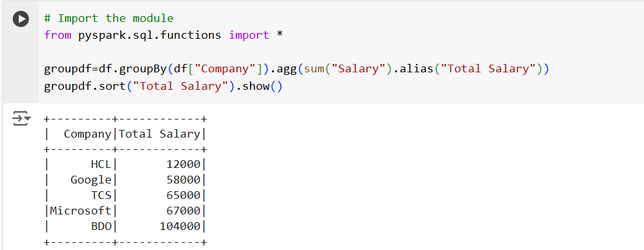Toggle the cell output actions icon
644x250 pixels.
(22, 118)
